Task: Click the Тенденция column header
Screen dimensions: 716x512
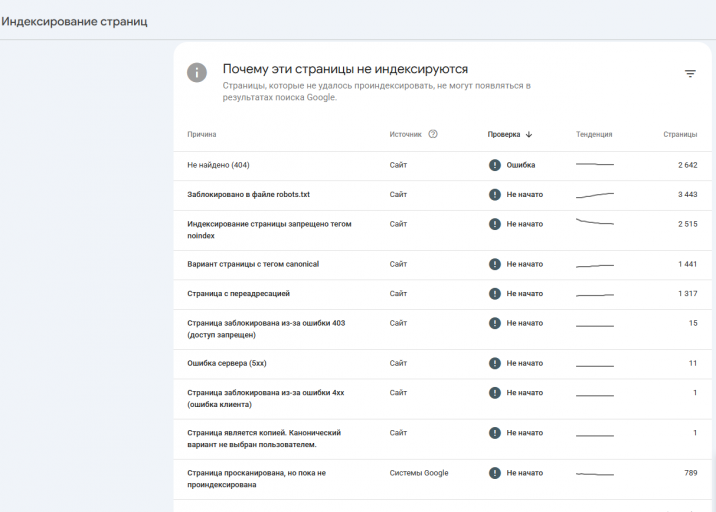Action: (x=594, y=134)
